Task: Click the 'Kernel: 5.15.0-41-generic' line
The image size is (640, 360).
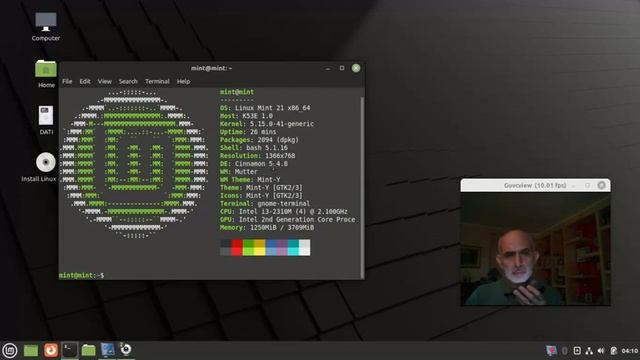Action: (267, 124)
